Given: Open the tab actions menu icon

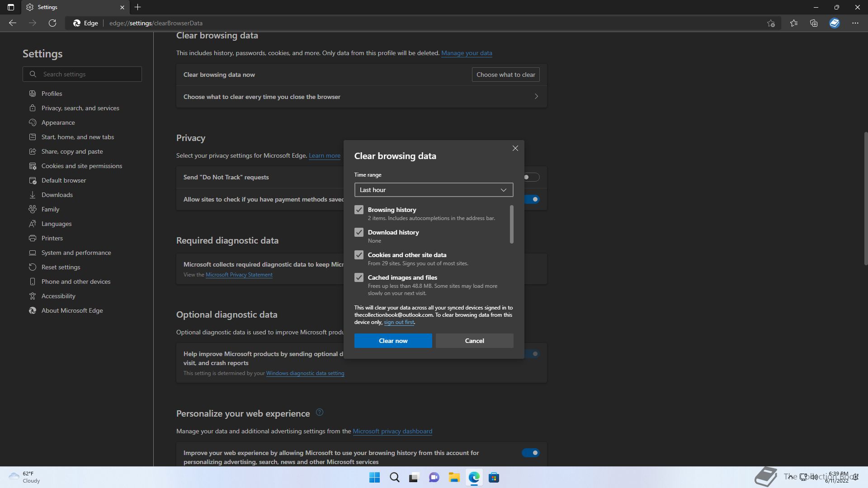Looking at the screenshot, I should click(11, 7).
